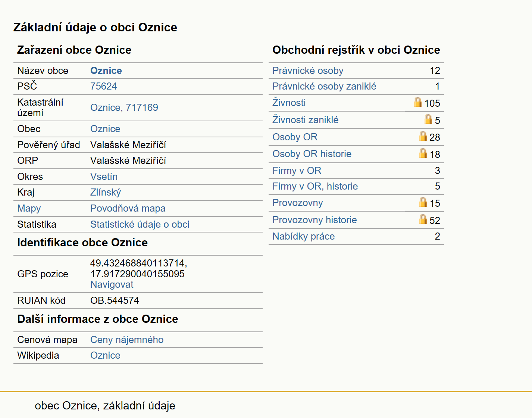This screenshot has height=418, width=532.
Task: Click heading Obchodní rejstřík v obci Oznice
Action: [356, 50]
